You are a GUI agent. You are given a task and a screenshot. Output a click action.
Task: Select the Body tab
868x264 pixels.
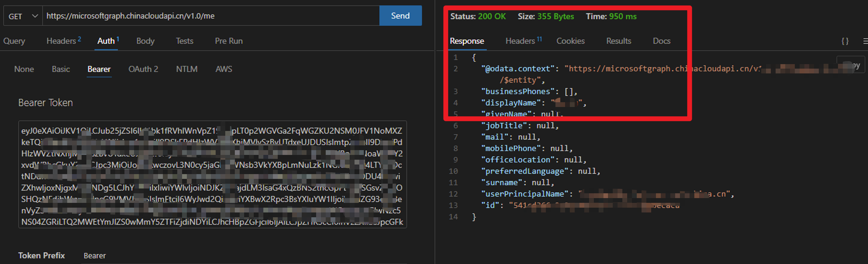pyautogui.click(x=145, y=41)
